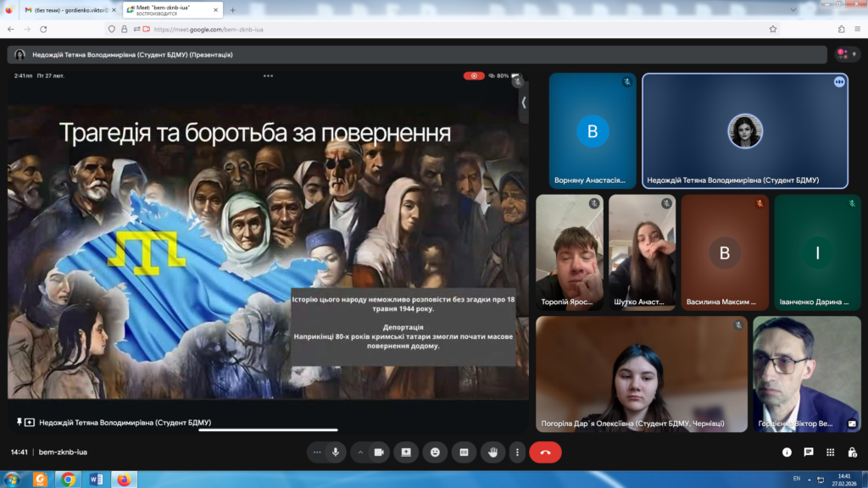Screen dimensions: 868x488
Task: Click the meet.google.com address bar
Action: (424, 29)
